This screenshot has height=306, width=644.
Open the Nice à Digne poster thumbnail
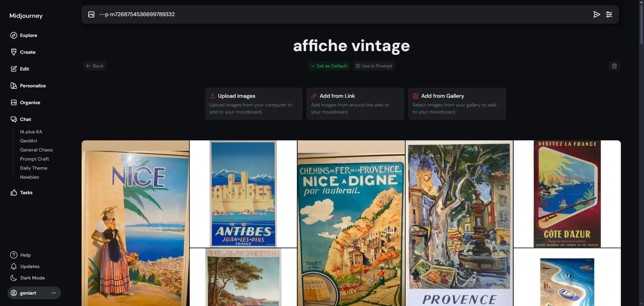(351, 223)
